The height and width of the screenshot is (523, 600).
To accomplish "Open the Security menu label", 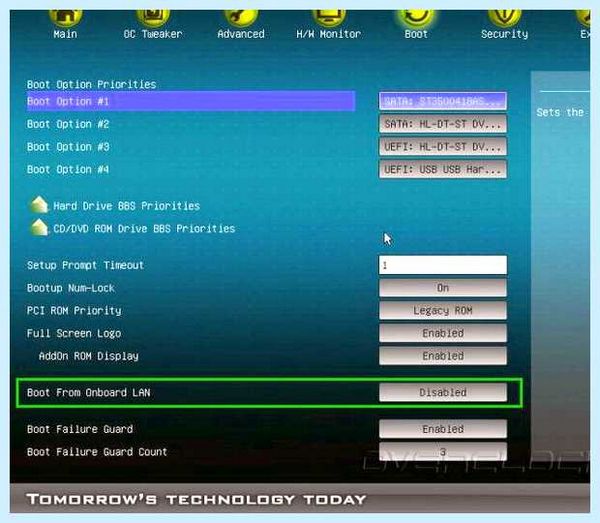I will [504, 34].
